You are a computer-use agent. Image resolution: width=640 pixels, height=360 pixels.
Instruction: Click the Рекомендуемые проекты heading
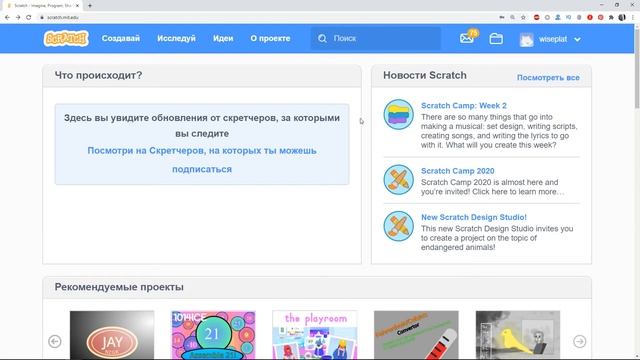point(119,287)
